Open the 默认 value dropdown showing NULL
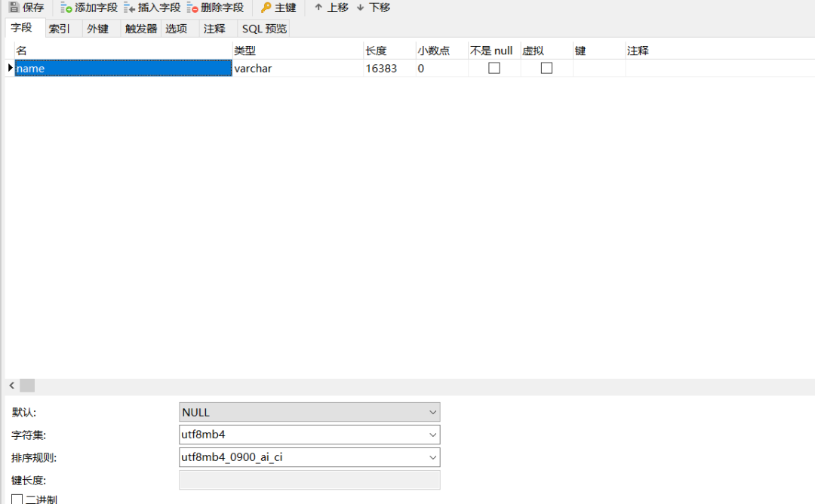Screen dimensions: 815x504 tap(433, 412)
